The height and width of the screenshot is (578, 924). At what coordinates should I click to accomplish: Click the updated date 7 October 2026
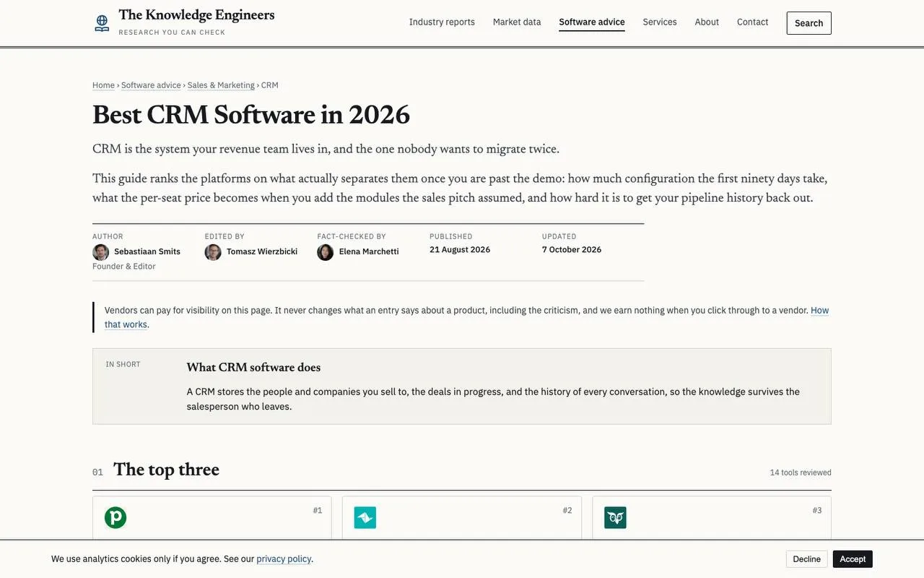click(x=572, y=250)
